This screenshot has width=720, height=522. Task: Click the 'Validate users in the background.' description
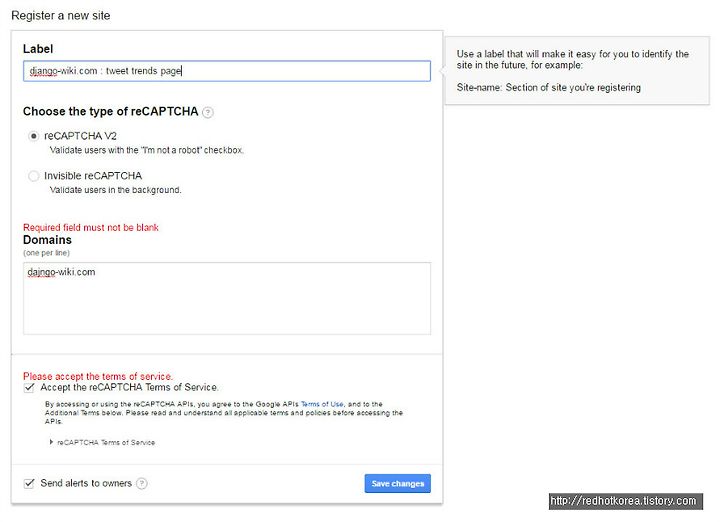tap(116, 190)
